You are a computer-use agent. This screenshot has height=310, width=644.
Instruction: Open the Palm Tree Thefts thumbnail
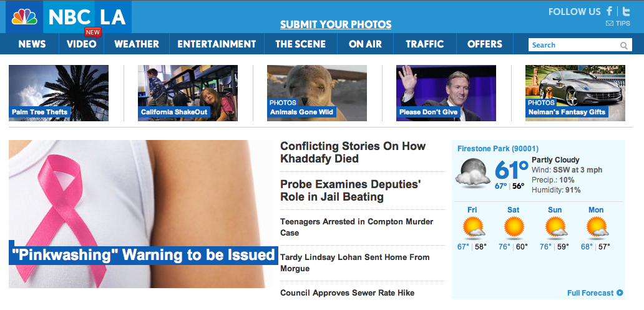pyautogui.click(x=59, y=93)
